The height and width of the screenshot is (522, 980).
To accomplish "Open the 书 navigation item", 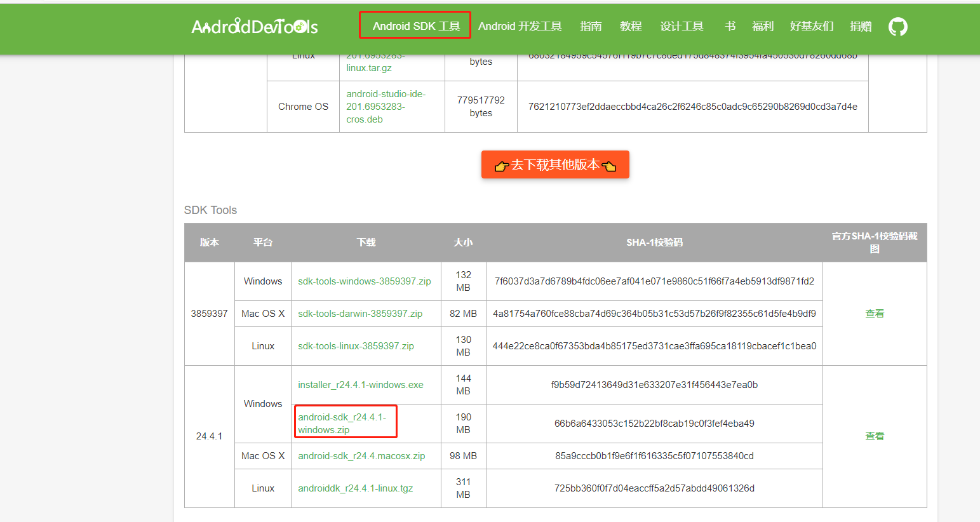I will click(729, 26).
